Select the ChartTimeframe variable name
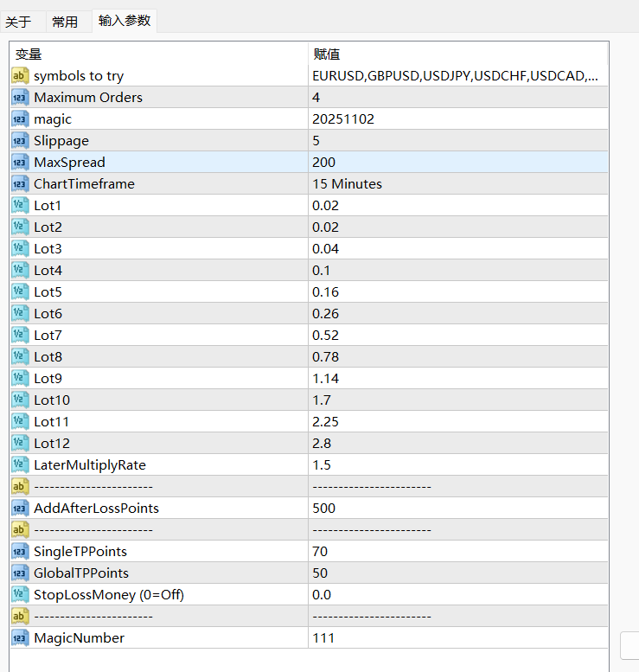Viewport: 639px width, 672px height. (85, 184)
